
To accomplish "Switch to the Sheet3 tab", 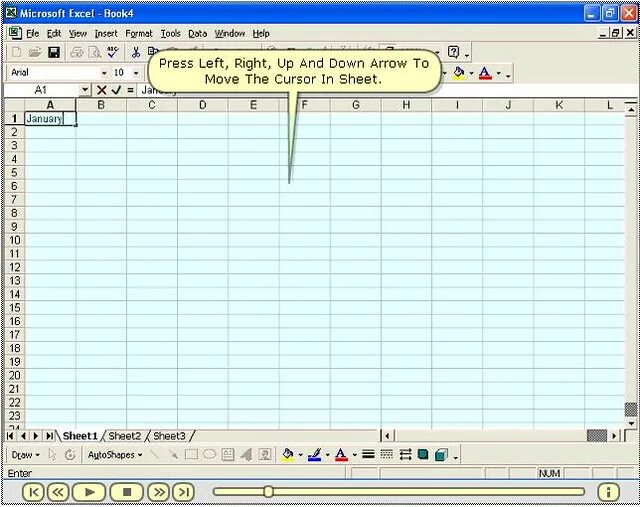I will pyautogui.click(x=169, y=436).
